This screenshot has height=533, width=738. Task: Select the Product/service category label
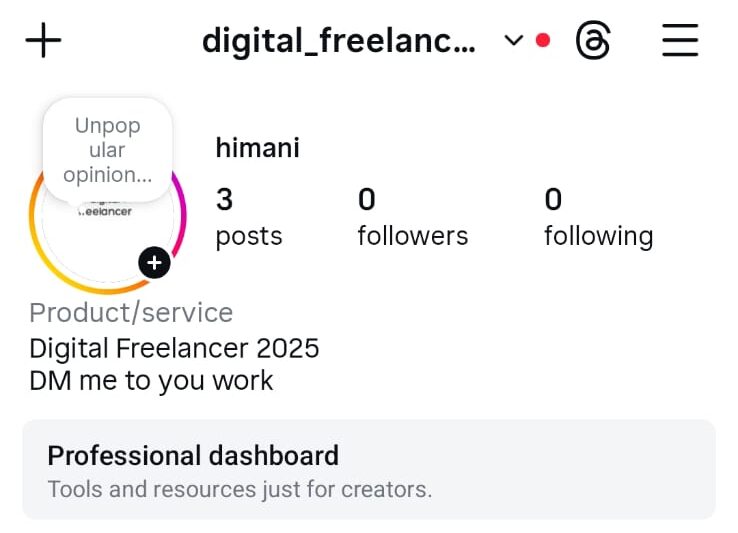pyautogui.click(x=131, y=312)
